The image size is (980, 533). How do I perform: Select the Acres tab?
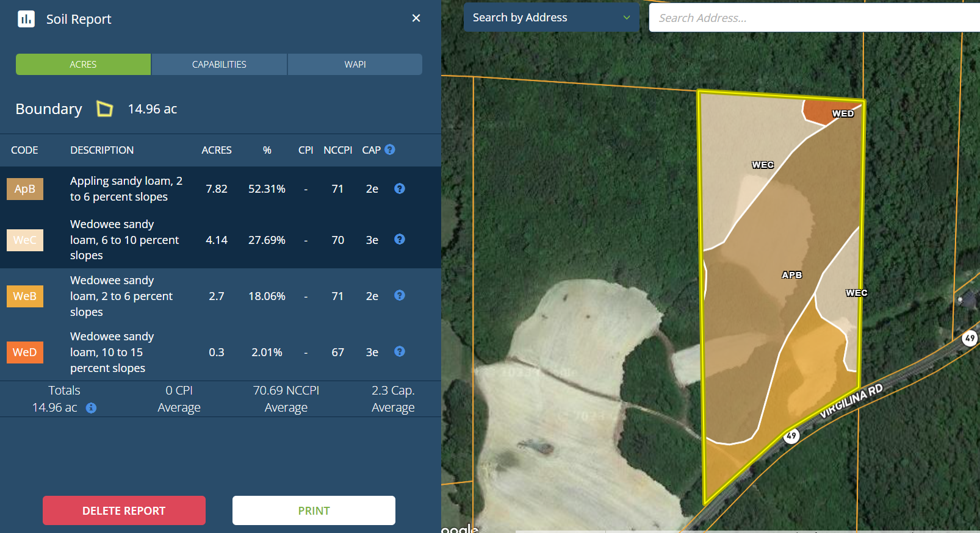pos(83,65)
